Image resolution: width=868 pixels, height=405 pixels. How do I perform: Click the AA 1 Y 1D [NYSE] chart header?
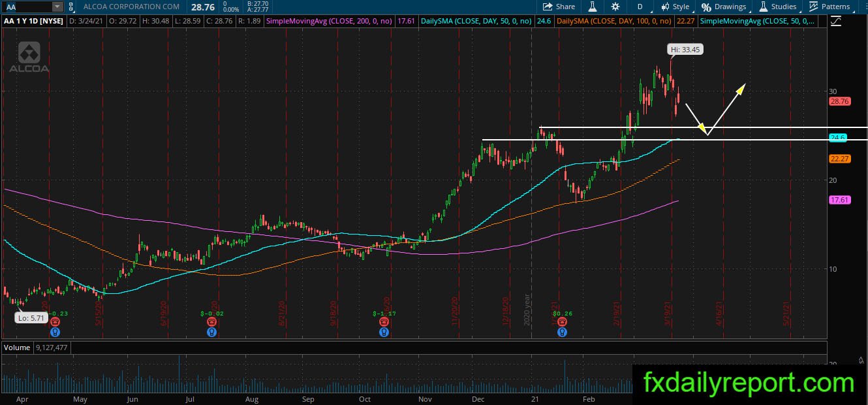(x=33, y=21)
